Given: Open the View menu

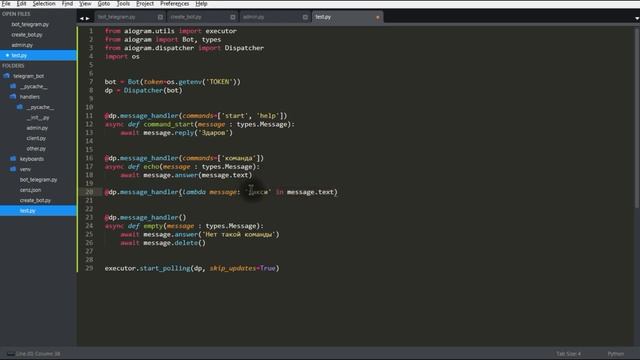Looking at the screenshot, I should (85, 4).
